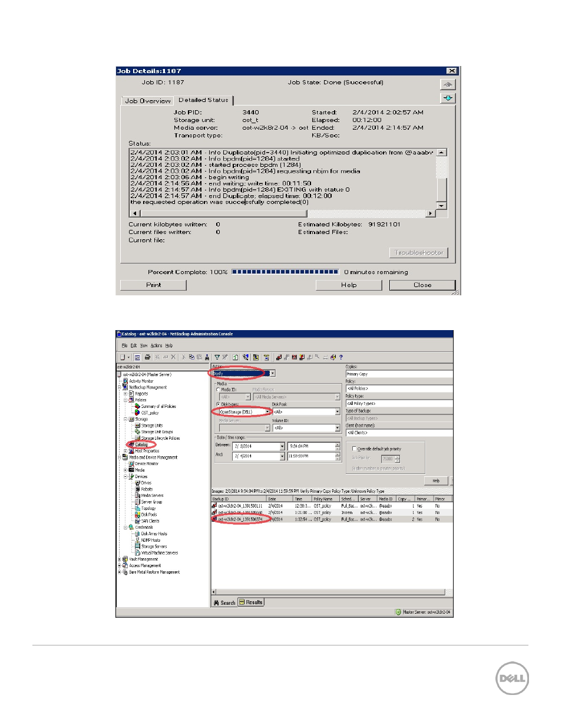Select the Detailed Status tab
Screen dimensions: 562x728
(x=203, y=100)
